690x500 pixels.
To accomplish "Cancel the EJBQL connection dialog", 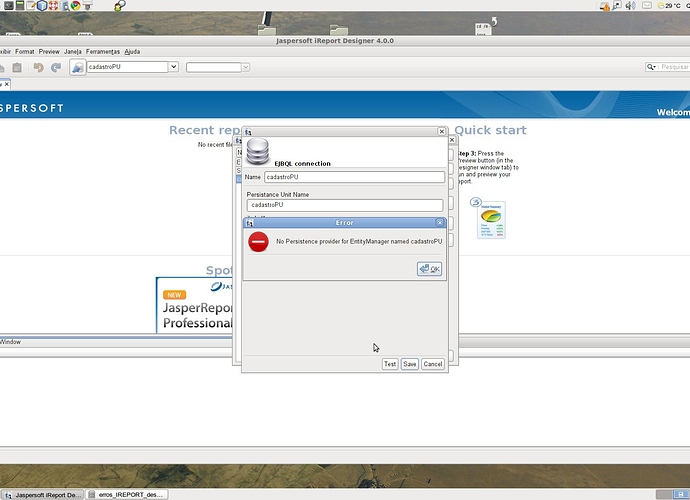I will click(433, 364).
